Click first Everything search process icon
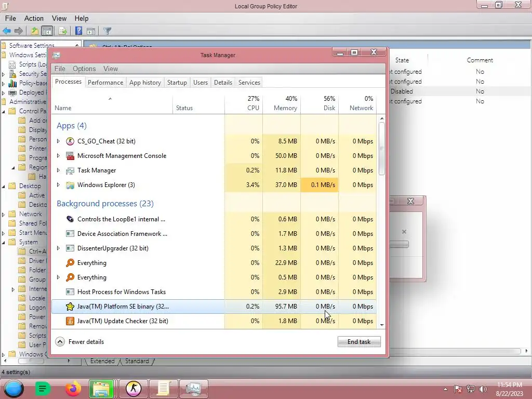The width and height of the screenshot is (532, 399). [x=70, y=263]
